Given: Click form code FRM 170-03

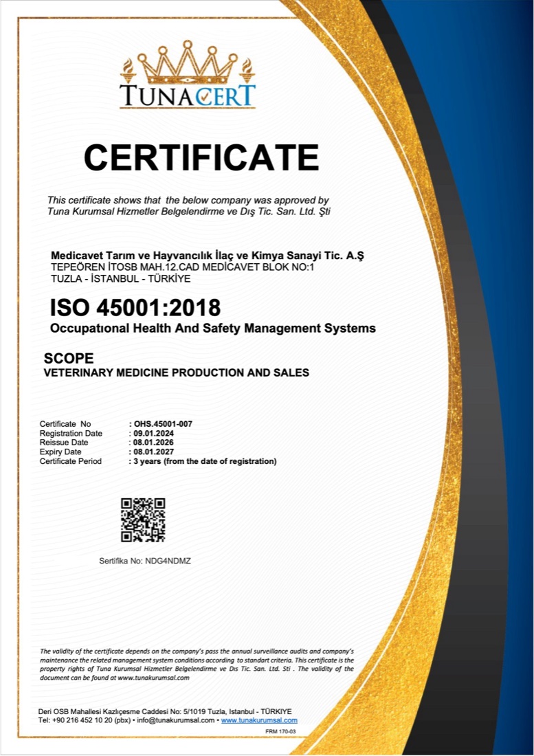Looking at the screenshot, I should pos(280,732).
